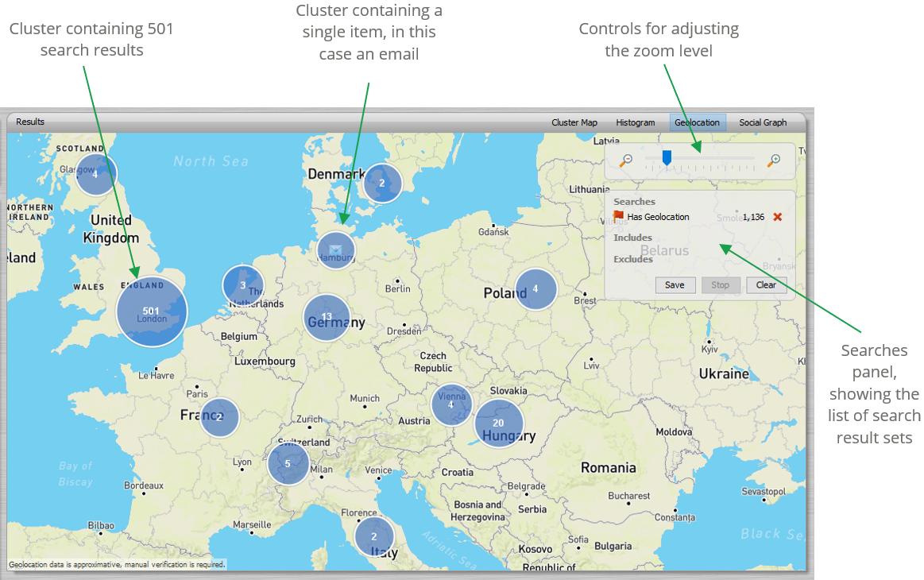The image size is (924, 580).
Task: Select the Has Geolocation search entry
Action: pos(658,217)
